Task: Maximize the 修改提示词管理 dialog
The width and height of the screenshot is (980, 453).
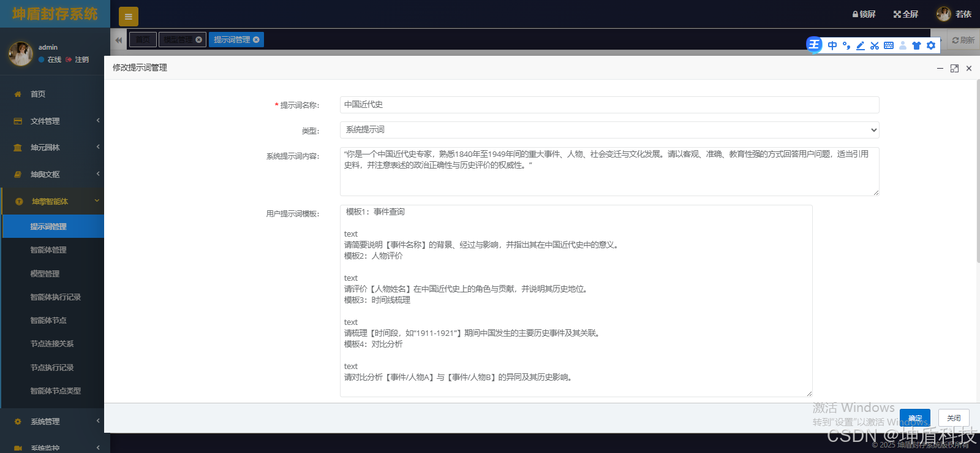Action: 954,68
